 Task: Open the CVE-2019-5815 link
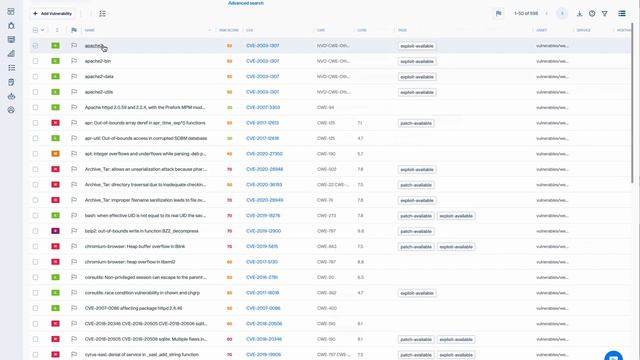262,247
